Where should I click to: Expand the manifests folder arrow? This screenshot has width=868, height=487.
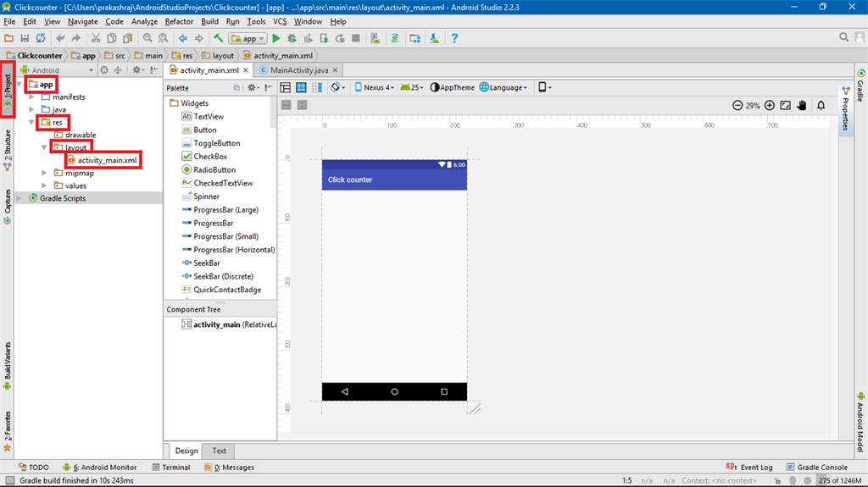click(31, 97)
